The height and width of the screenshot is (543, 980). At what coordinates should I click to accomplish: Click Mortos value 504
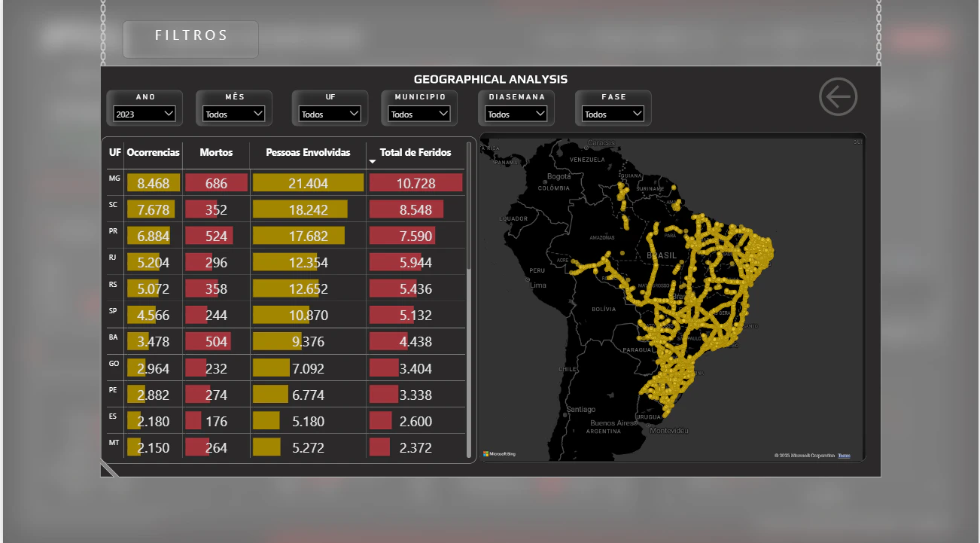216,341
